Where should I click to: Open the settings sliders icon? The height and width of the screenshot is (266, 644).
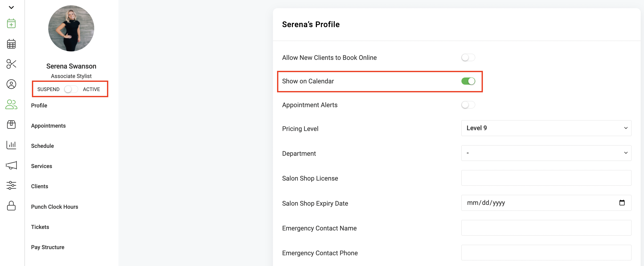tap(11, 185)
